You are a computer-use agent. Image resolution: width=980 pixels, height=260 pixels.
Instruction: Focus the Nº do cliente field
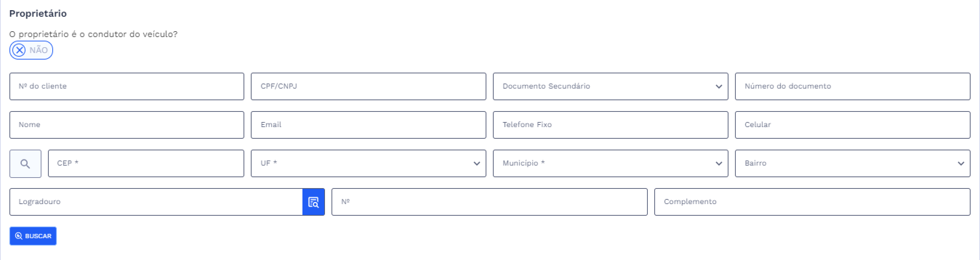pyautogui.click(x=127, y=87)
